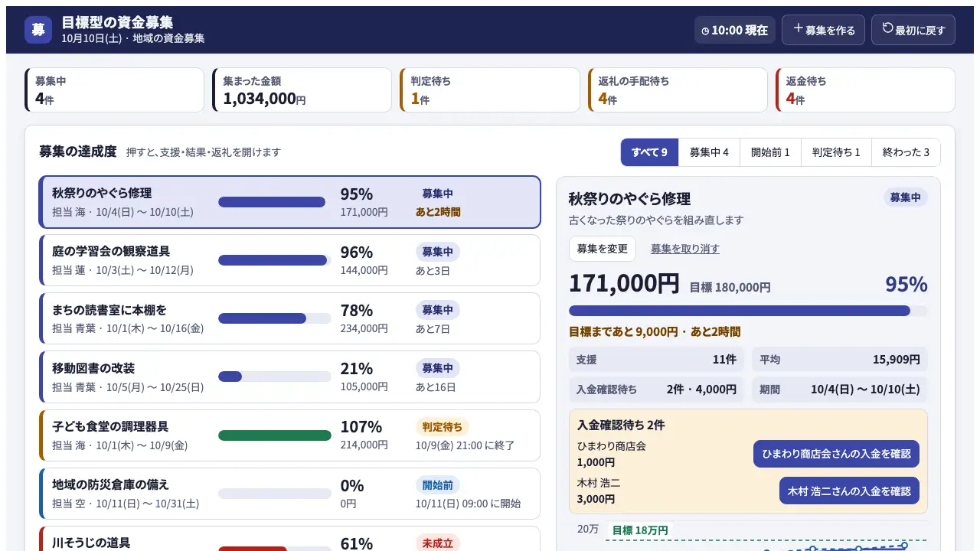Select the 支援 11件 stat cell
980x551 pixels.
point(656,360)
